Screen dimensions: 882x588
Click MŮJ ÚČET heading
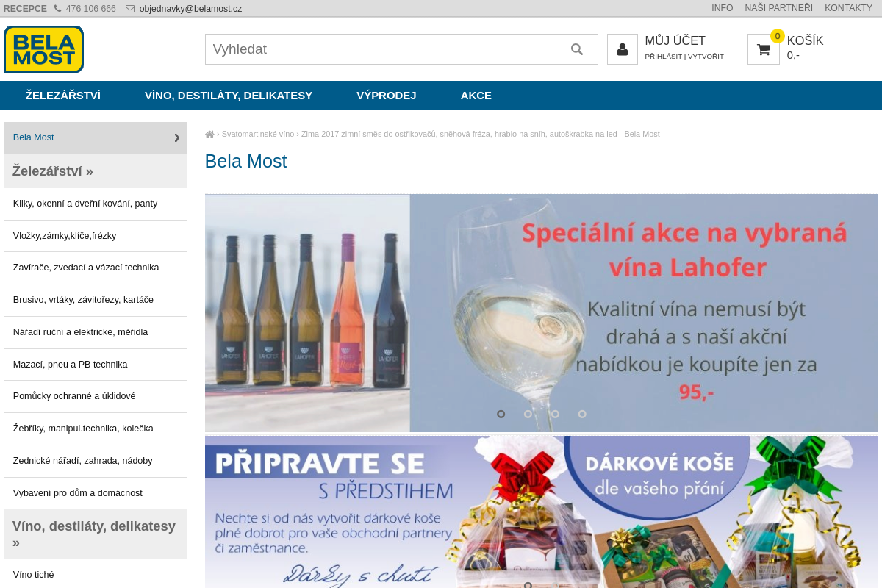pos(675,41)
